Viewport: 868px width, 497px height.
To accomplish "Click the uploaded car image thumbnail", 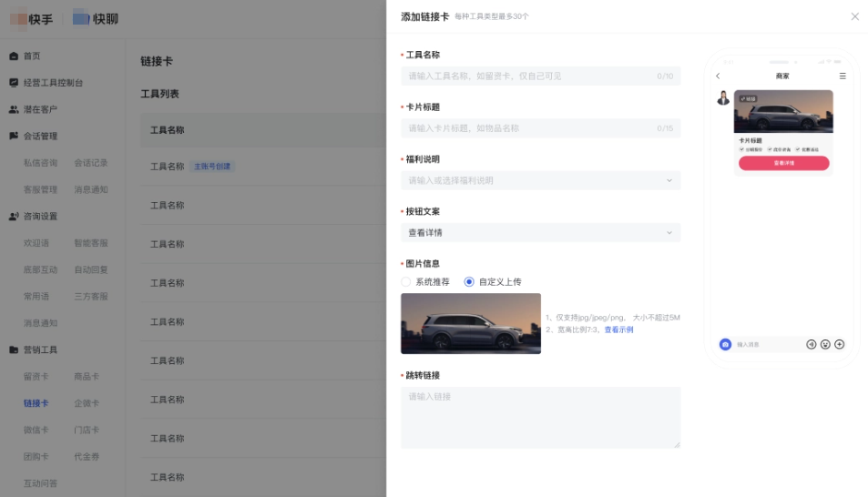I will click(471, 323).
